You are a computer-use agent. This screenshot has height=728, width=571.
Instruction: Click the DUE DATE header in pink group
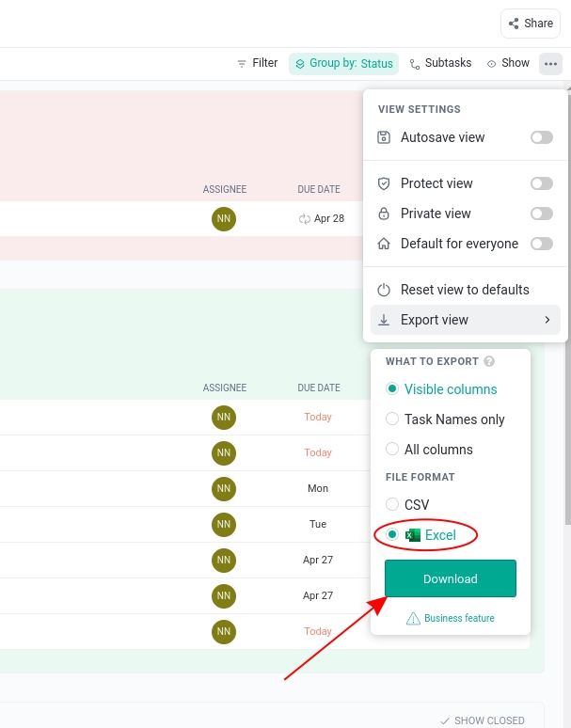tap(319, 189)
